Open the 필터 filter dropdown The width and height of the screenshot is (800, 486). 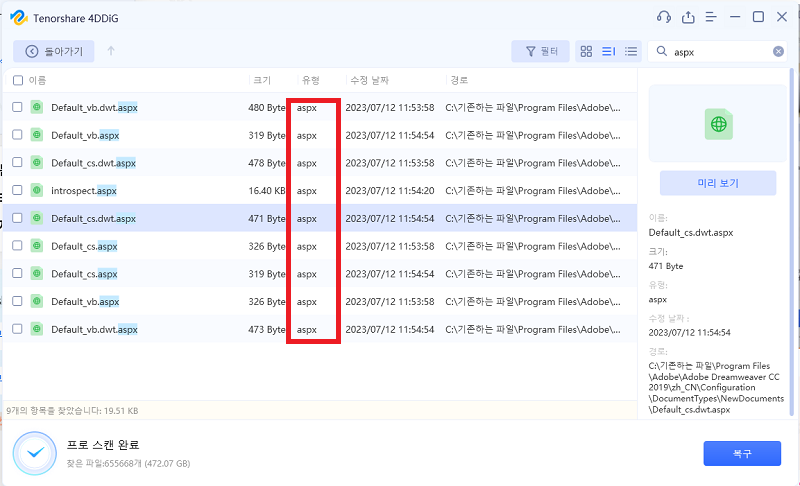[540, 51]
